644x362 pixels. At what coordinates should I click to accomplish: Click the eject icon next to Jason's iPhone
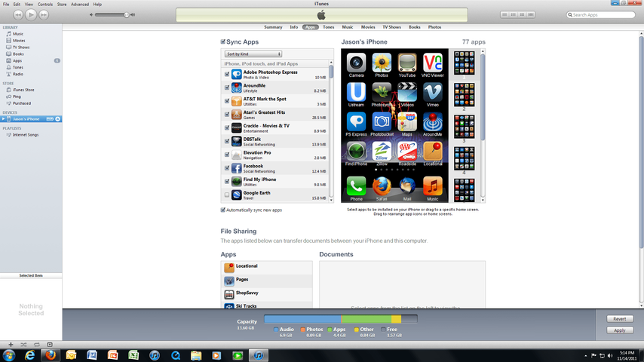point(58,118)
